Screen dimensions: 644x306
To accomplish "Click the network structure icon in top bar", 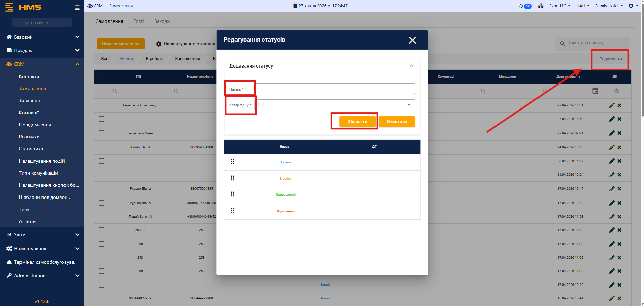I will click(541, 6).
